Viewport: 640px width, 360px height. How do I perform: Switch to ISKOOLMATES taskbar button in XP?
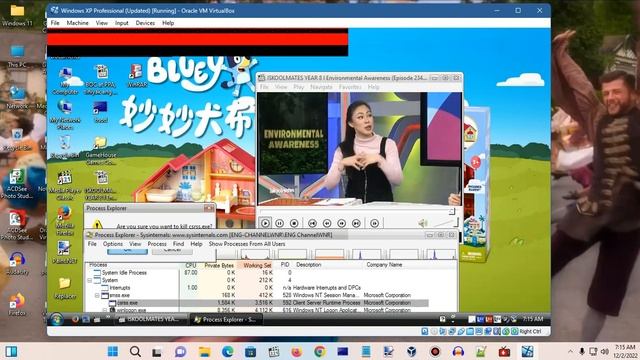(x=151, y=320)
